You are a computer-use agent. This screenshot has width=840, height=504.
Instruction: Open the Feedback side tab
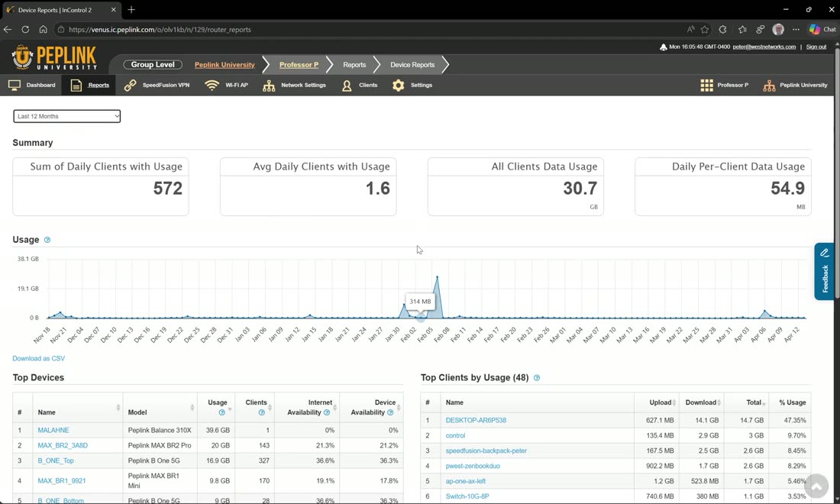coord(824,272)
